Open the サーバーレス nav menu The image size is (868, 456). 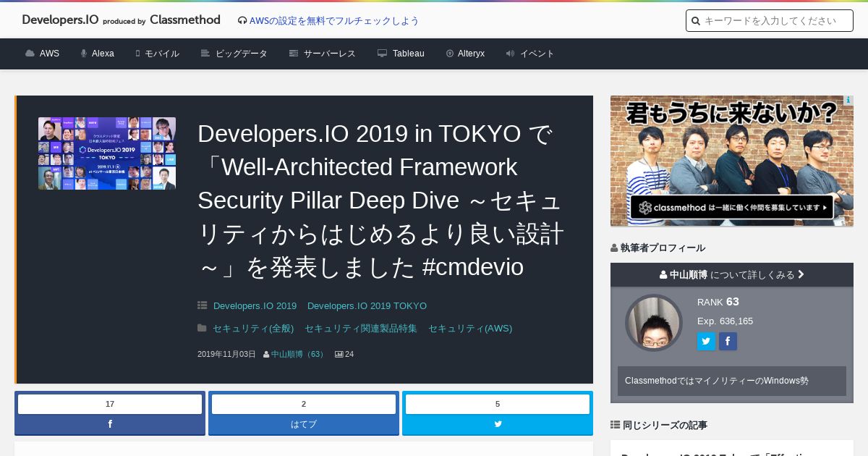pyautogui.click(x=323, y=54)
